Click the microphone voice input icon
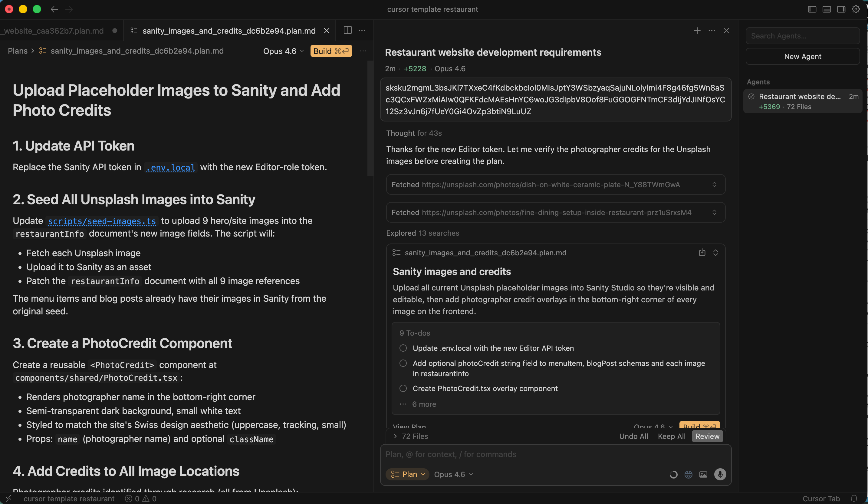The width and height of the screenshot is (868, 504). [x=720, y=474]
